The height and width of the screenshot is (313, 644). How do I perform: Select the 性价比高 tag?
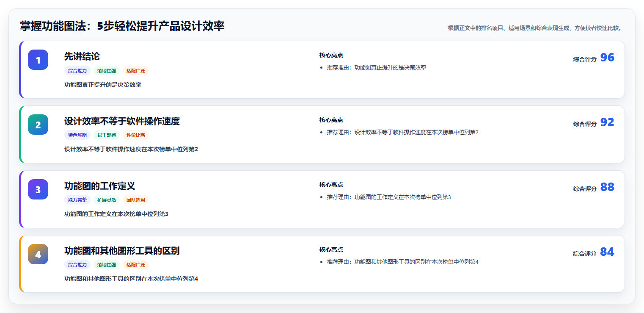coord(136,136)
